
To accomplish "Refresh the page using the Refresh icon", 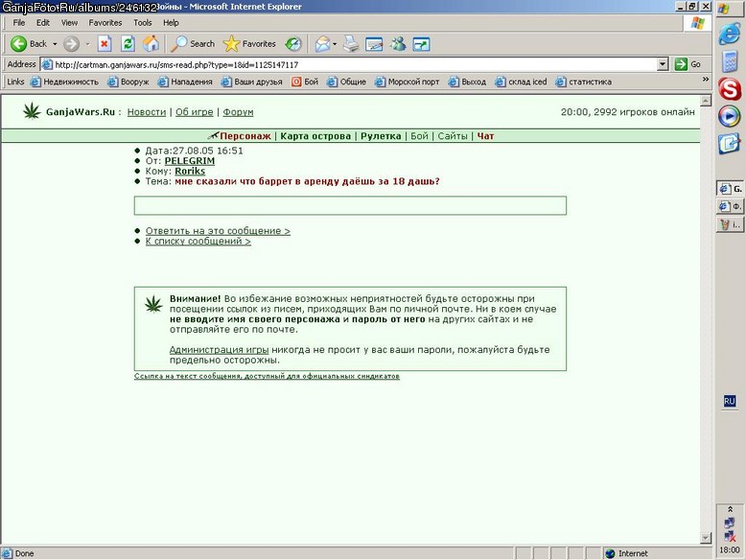I will [x=128, y=44].
